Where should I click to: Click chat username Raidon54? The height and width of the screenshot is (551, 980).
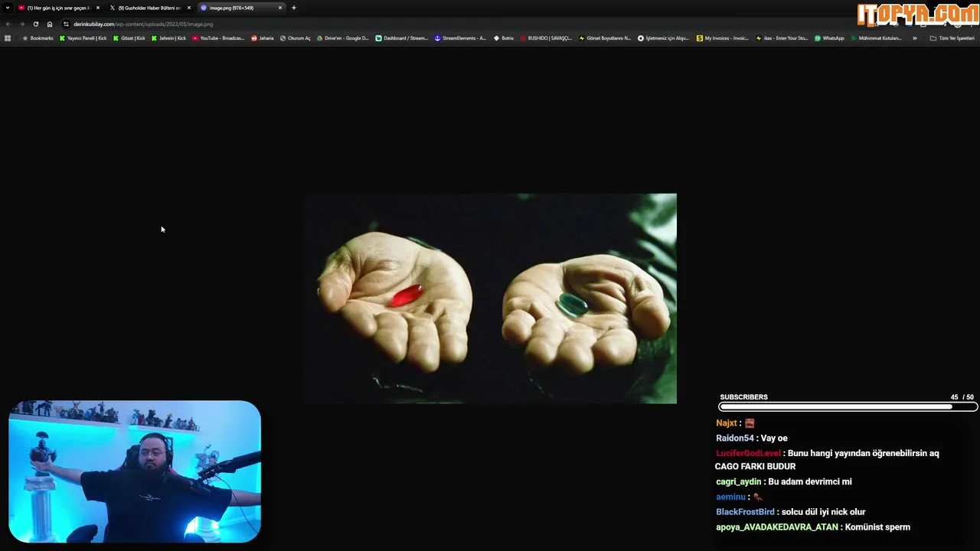(x=735, y=439)
